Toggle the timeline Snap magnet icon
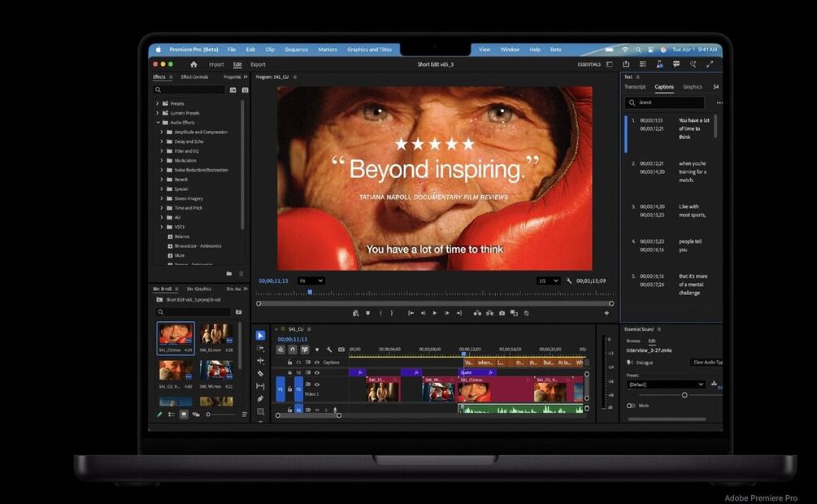This screenshot has height=504, width=817. (293, 350)
